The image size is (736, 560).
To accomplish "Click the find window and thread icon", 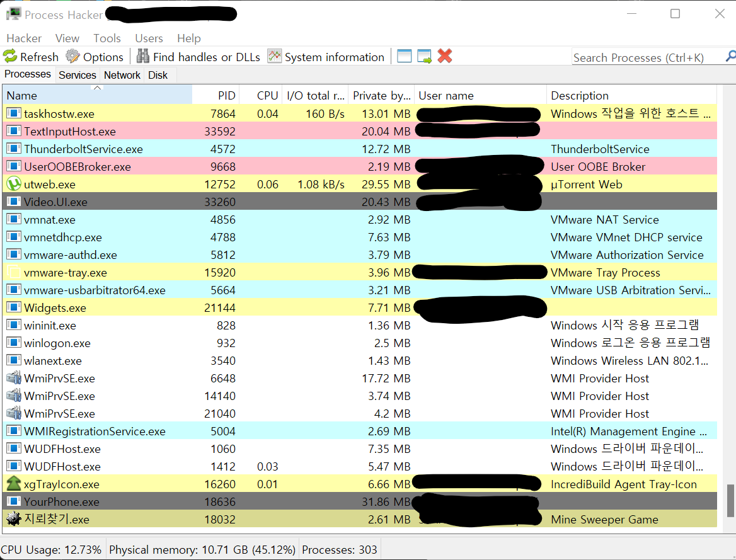I will click(x=424, y=56).
